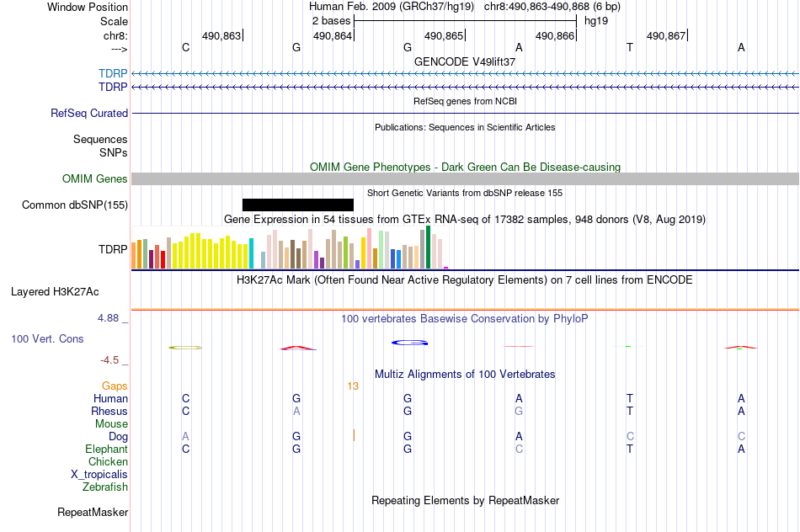The height and width of the screenshot is (532, 800).
Task: Click Repeating Elements by RepeatMasker title
Action: (x=466, y=500)
